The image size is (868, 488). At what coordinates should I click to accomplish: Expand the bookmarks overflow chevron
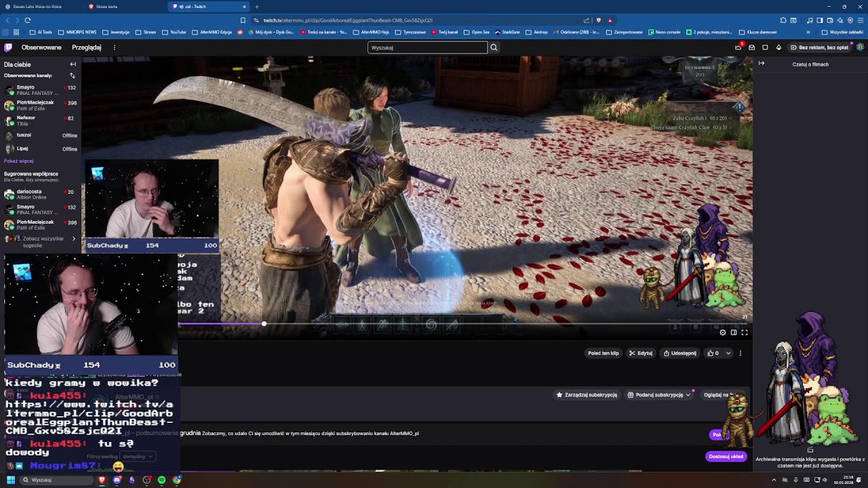pyautogui.click(x=808, y=32)
